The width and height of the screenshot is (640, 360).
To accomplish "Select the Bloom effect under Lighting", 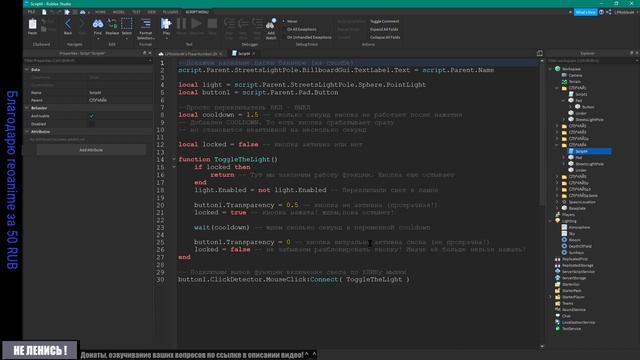I will pyautogui.click(x=574, y=240).
